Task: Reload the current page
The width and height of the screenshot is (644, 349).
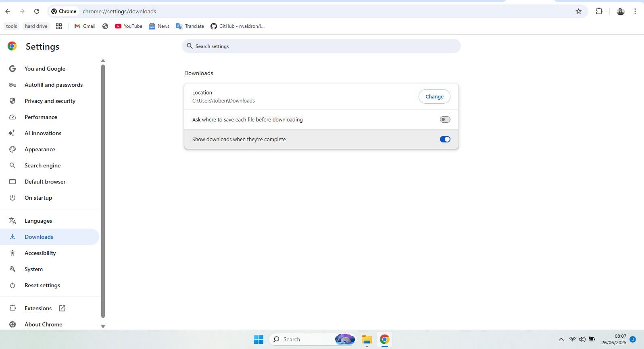Action: tap(37, 11)
